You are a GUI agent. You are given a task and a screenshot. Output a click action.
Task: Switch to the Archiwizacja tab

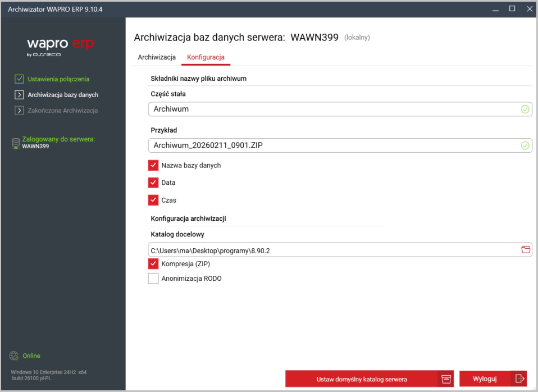157,57
